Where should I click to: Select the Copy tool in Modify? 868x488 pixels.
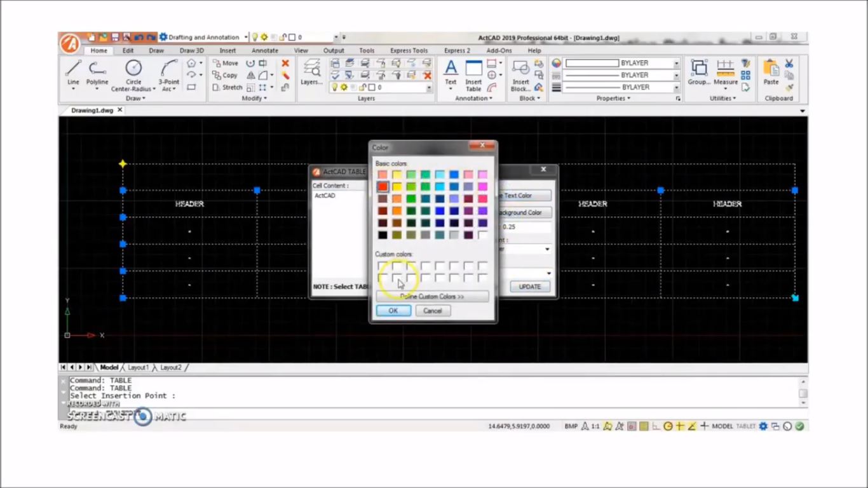[225, 75]
